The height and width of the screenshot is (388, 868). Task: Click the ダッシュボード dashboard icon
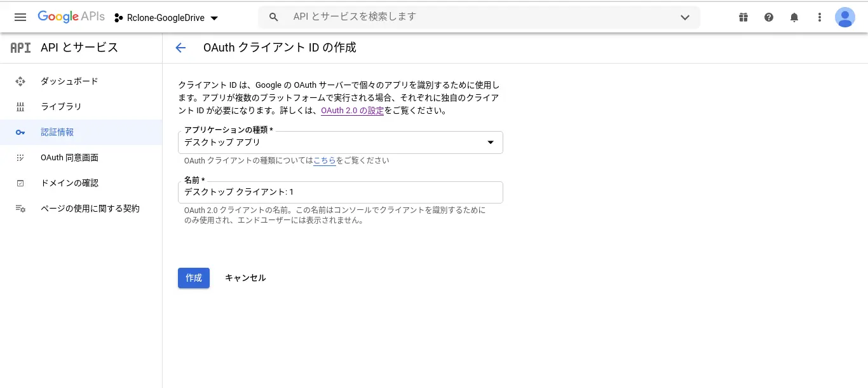point(20,81)
